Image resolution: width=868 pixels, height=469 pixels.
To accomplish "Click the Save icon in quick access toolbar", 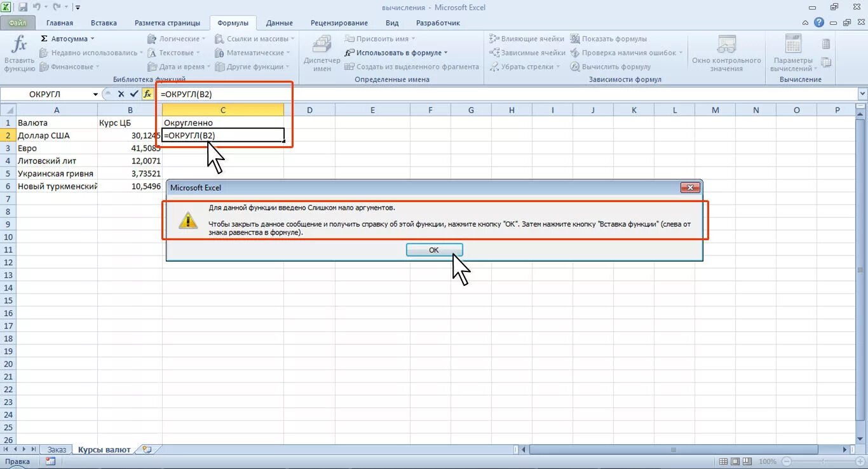I will point(23,7).
